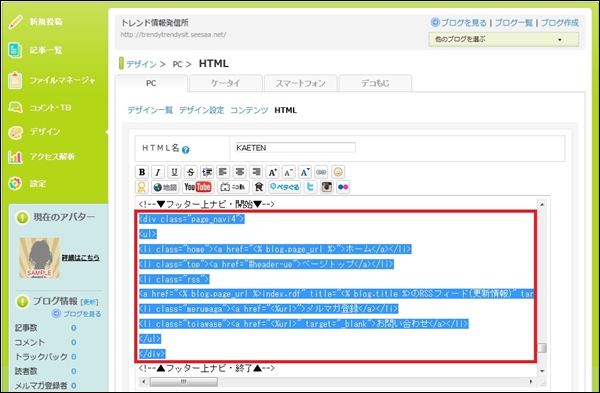Switch to ケータイ tab
The height and width of the screenshot is (393, 600).
pos(226,83)
